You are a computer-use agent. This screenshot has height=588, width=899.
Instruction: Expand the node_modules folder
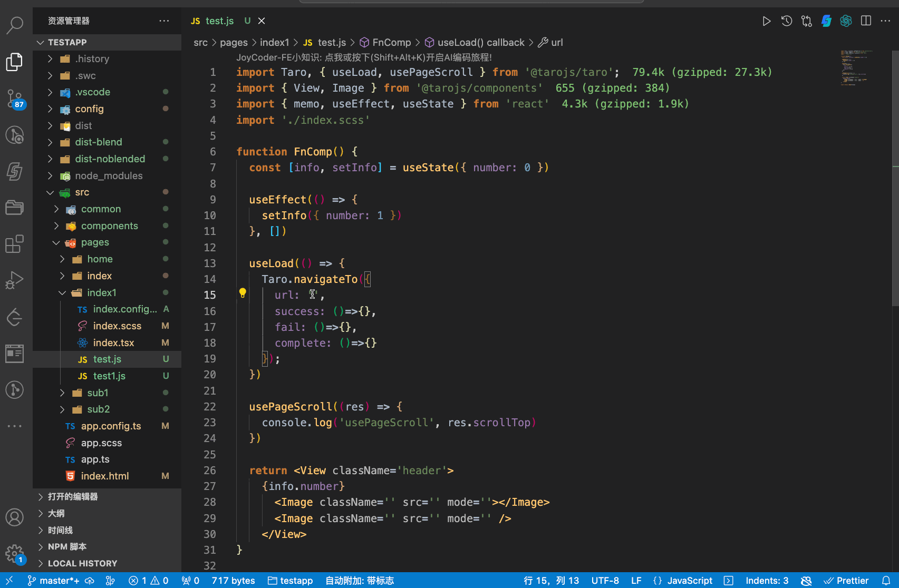pos(107,176)
